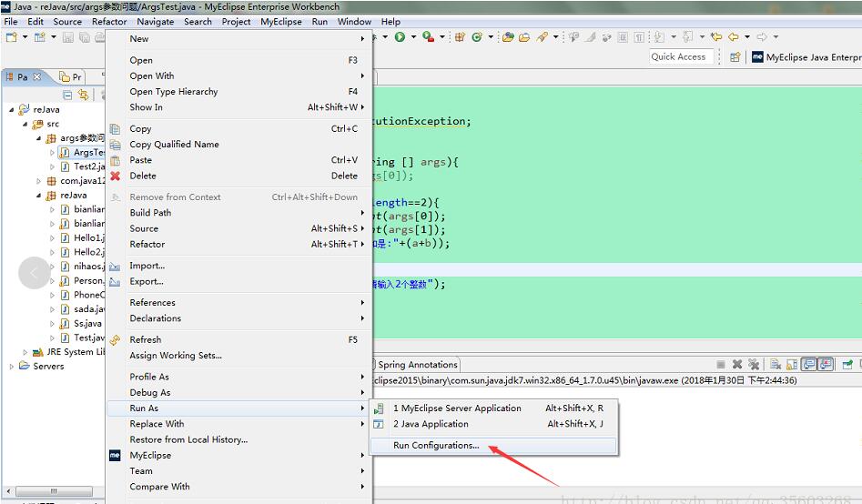The image size is (862, 504).
Task: Toggle Show Console When Standard Out Changes
Action: [809, 364]
